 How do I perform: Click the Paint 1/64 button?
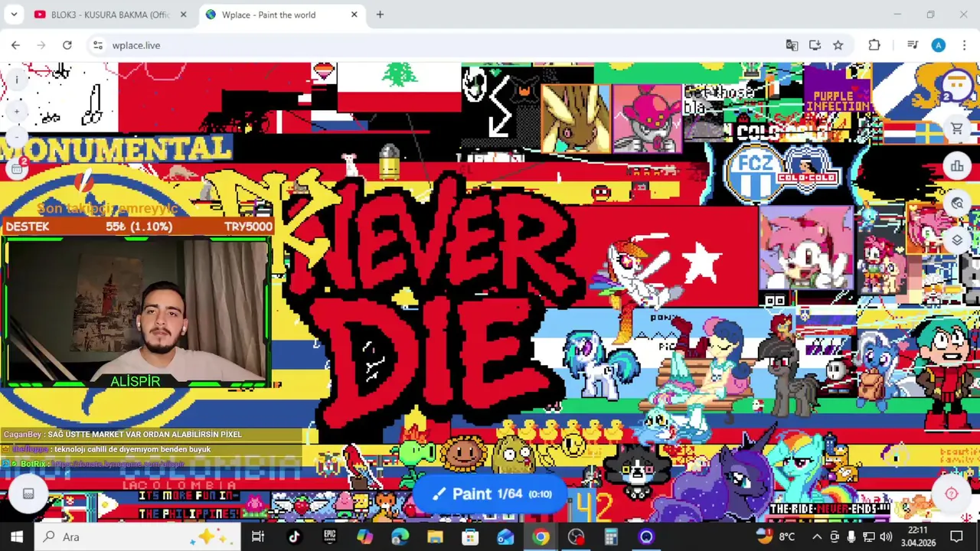tap(490, 494)
